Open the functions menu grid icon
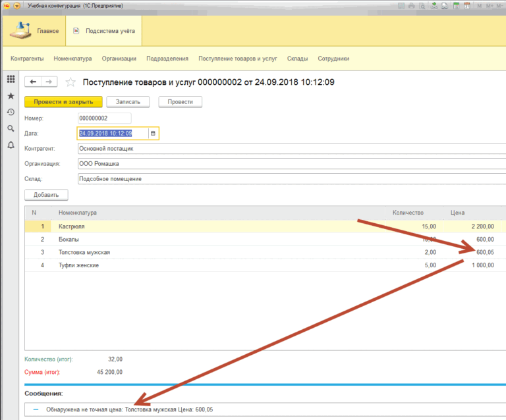506x420 pixels. [11, 80]
